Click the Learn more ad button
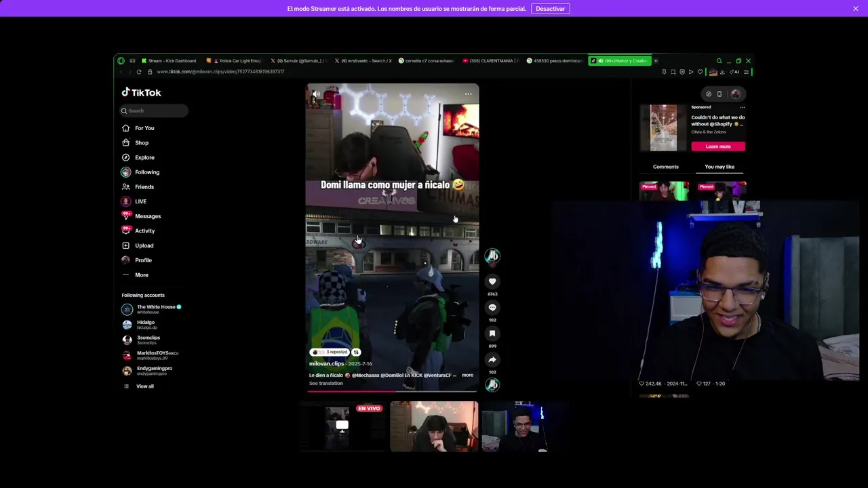Screen dimensions: 868x488 718,146
